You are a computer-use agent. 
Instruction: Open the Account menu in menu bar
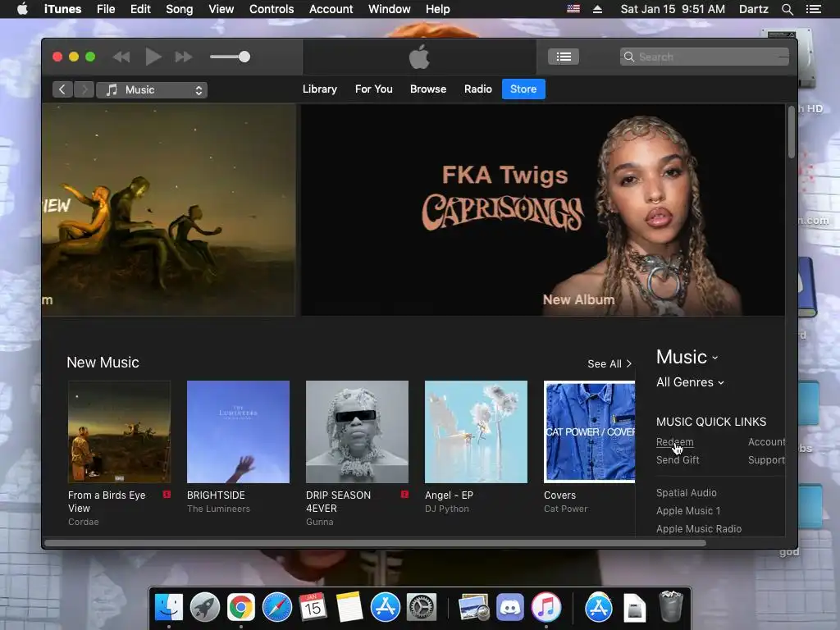click(331, 9)
